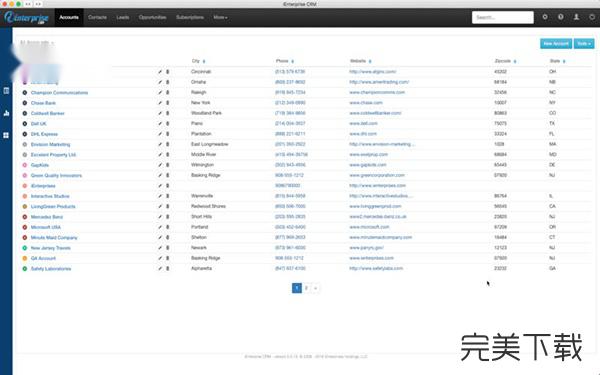This screenshot has width=600, height=375.
Task: Open the Minute Maid Company account
Action: point(54,237)
